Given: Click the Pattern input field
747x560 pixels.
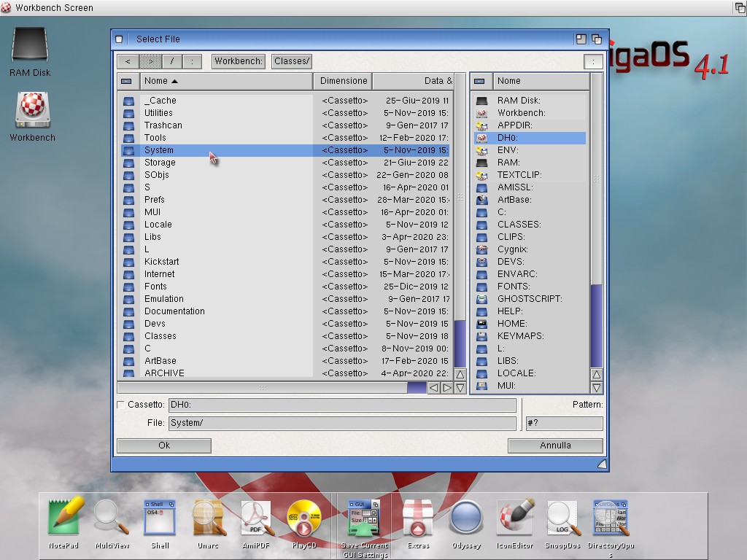Looking at the screenshot, I should click(564, 423).
